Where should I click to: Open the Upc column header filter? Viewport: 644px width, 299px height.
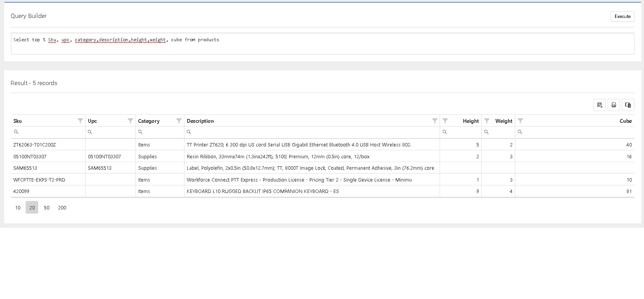point(130,121)
